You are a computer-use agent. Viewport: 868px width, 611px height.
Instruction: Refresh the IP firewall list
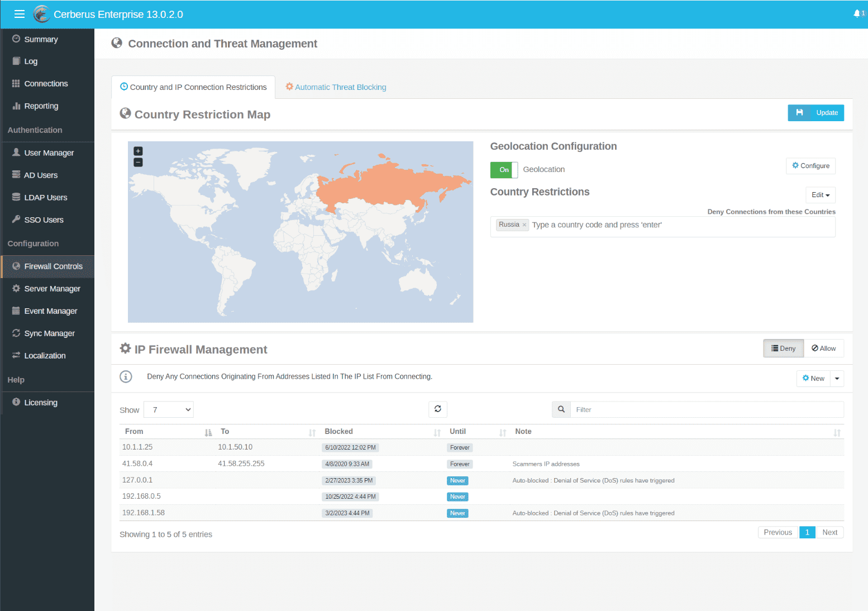(438, 409)
